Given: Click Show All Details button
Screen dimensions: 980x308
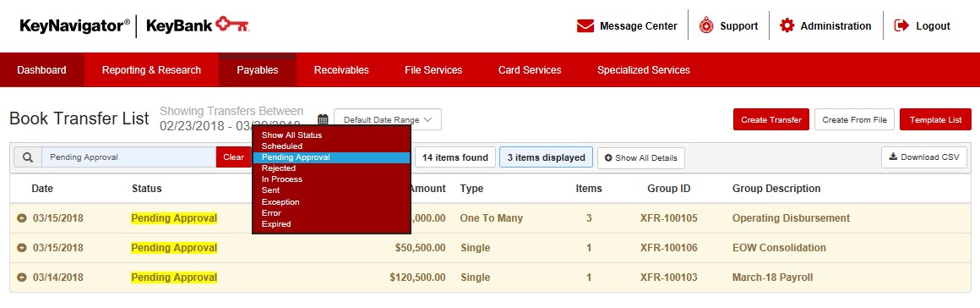Looking at the screenshot, I should pyautogui.click(x=640, y=157).
